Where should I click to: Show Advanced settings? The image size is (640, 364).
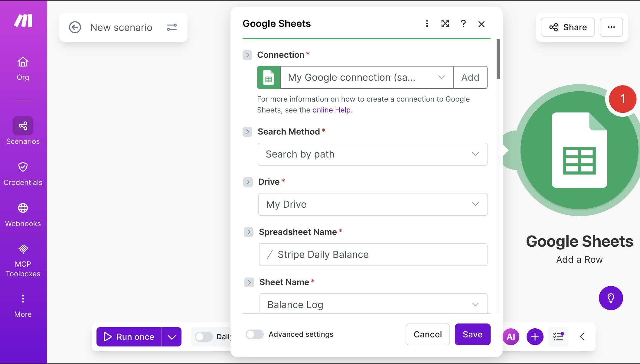pos(254,334)
